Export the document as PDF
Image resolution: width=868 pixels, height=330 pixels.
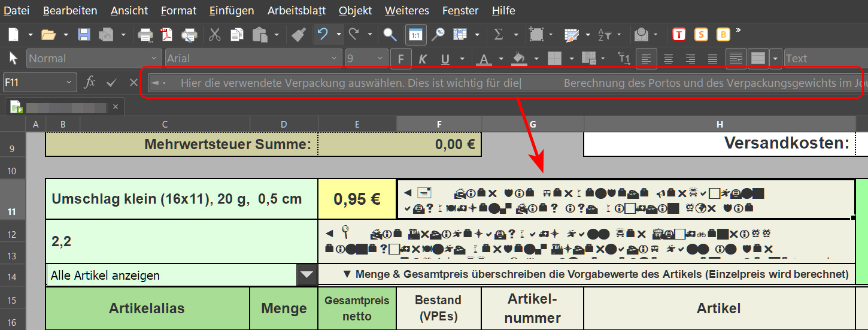tap(166, 35)
